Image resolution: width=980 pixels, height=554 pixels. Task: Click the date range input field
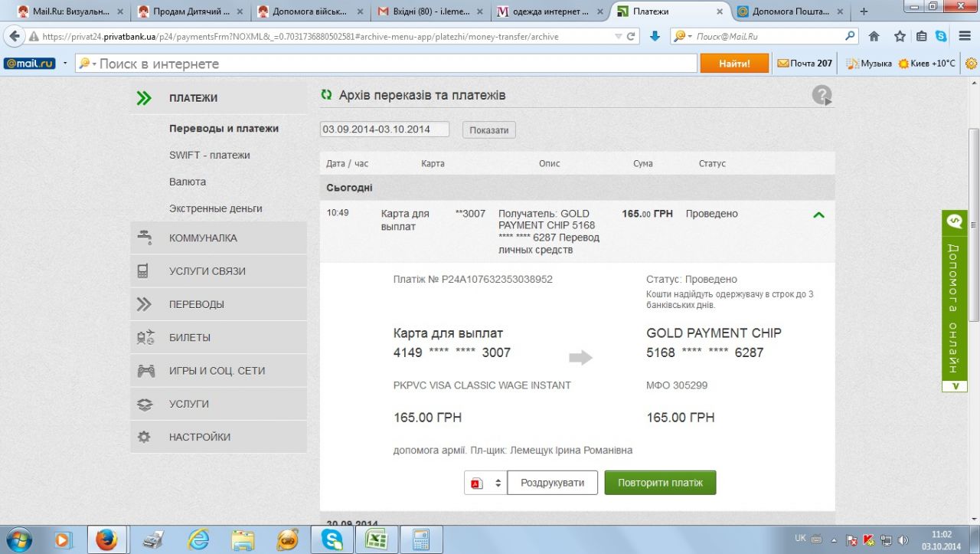[384, 129]
